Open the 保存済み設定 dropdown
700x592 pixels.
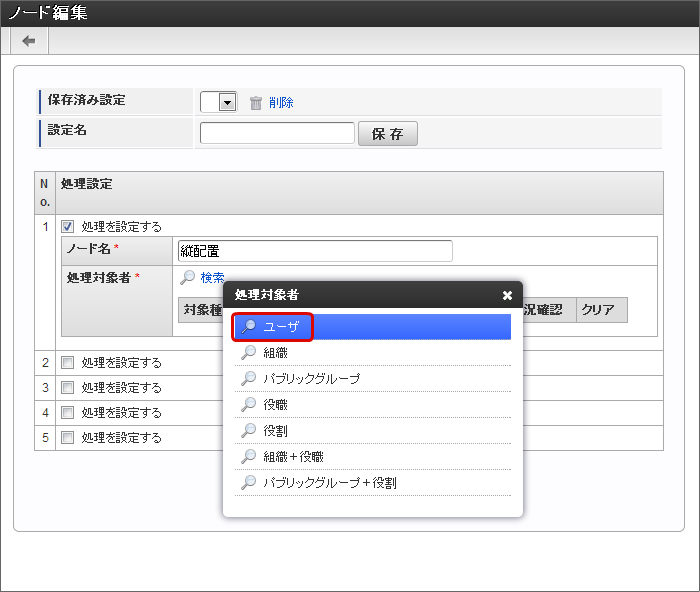coord(227,102)
